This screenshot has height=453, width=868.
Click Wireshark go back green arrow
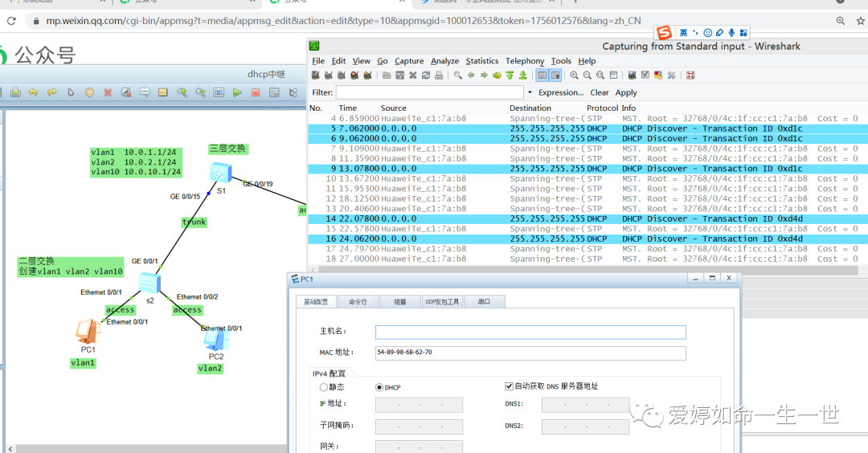[x=471, y=75]
